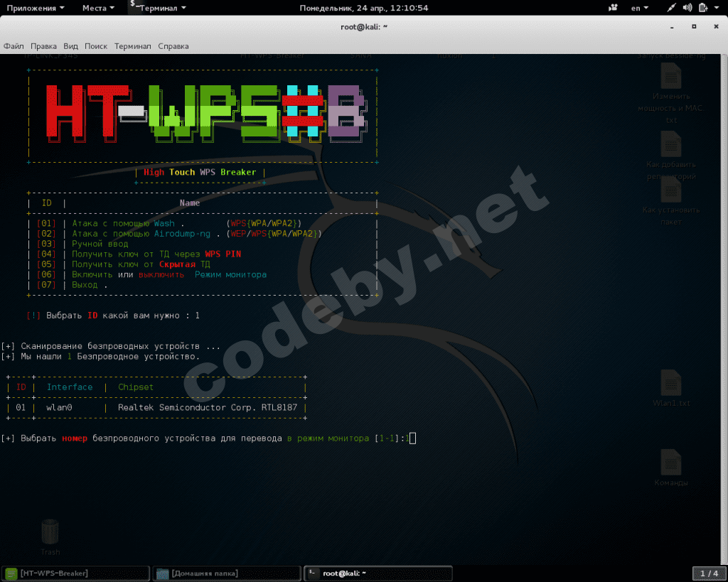Click the Wlan1.txt desktop file icon

(x=671, y=388)
